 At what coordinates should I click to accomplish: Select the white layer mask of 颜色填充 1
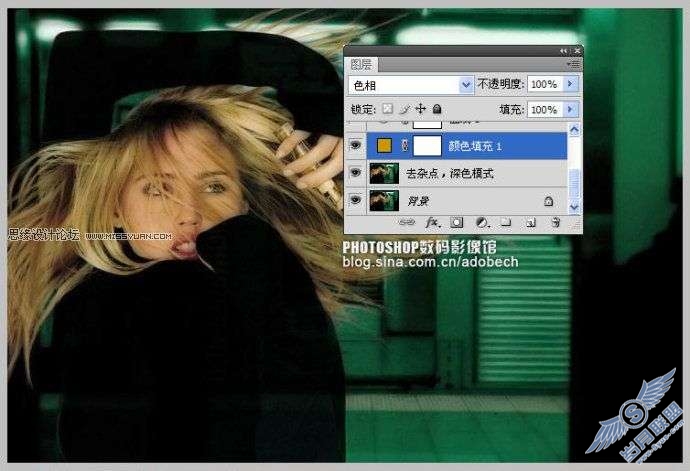(427, 146)
